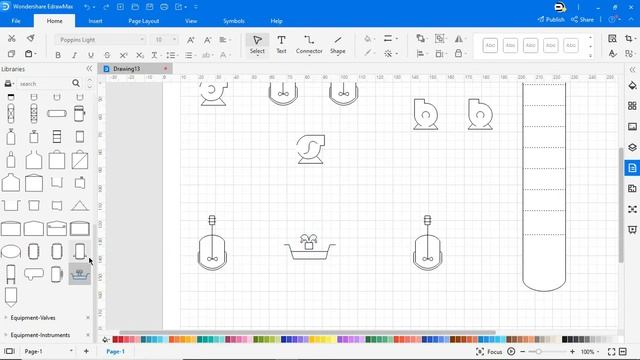Click the Publish button

551,19
